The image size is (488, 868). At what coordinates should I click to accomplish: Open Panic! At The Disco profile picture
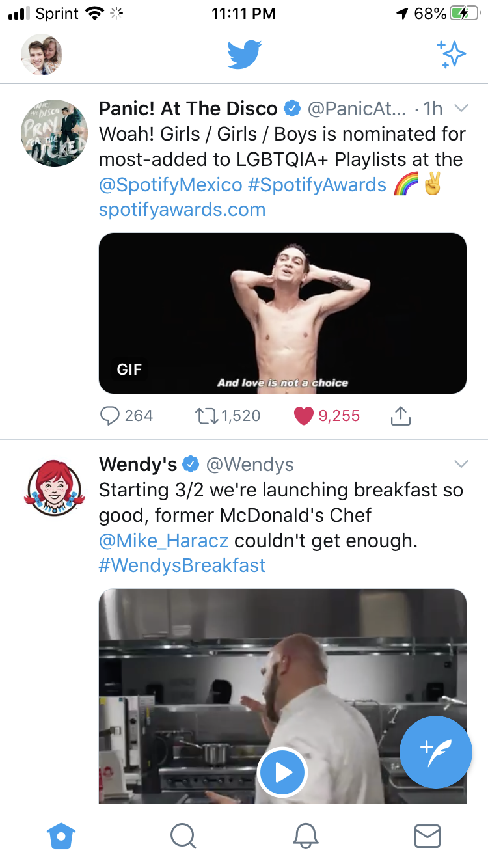[x=55, y=133]
